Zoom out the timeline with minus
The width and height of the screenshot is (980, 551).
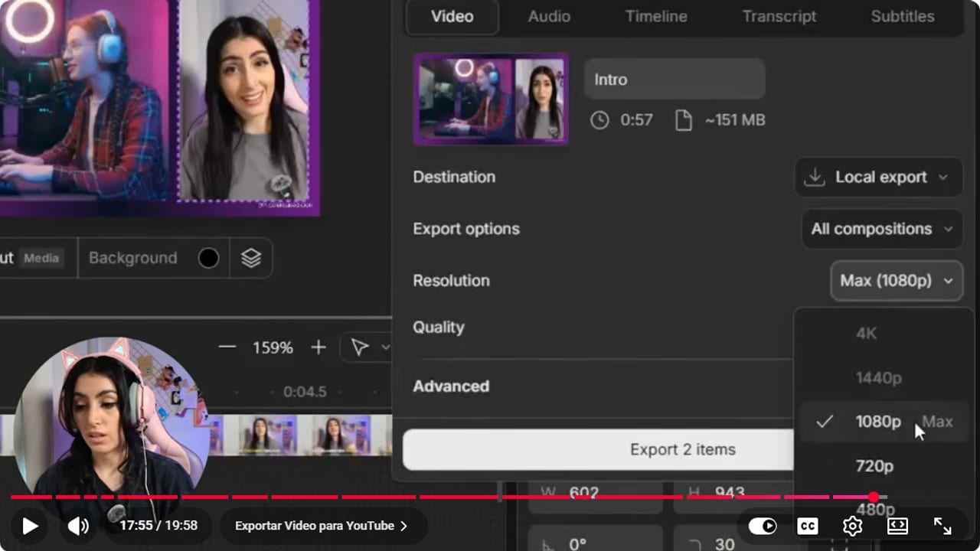click(227, 347)
